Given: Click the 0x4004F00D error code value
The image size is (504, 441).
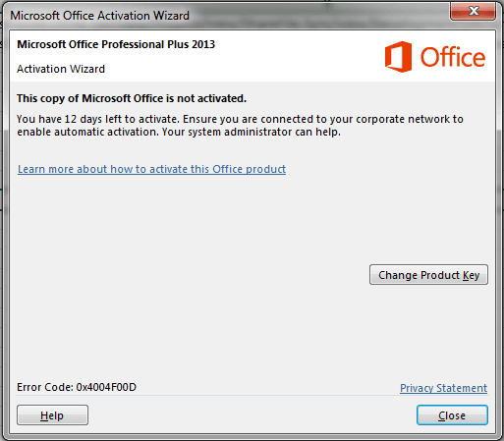Looking at the screenshot, I should 106,387.
